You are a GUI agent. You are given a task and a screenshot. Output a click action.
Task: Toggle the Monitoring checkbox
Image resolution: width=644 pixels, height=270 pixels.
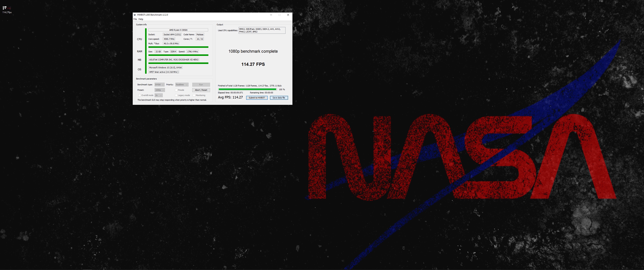[x=194, y=95]
